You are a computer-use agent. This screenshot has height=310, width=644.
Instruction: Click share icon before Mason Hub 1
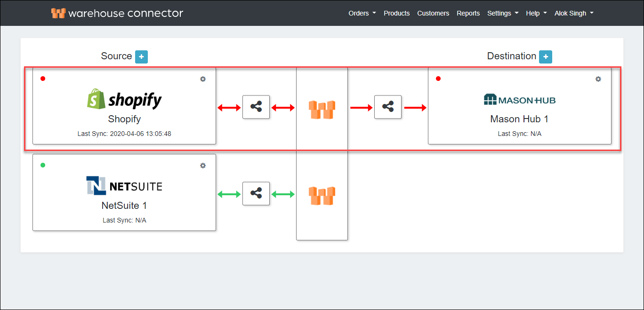pyautogui.click(x=388, y=107)
